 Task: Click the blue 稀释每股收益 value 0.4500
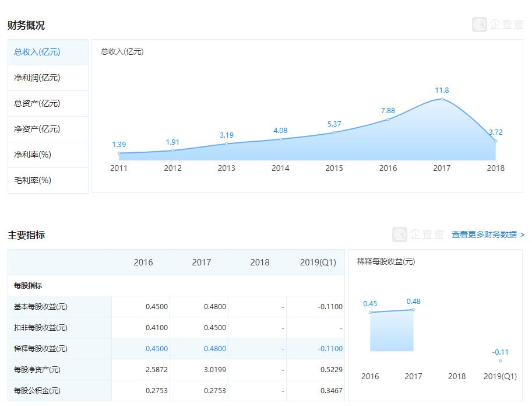tap(157, 348)
